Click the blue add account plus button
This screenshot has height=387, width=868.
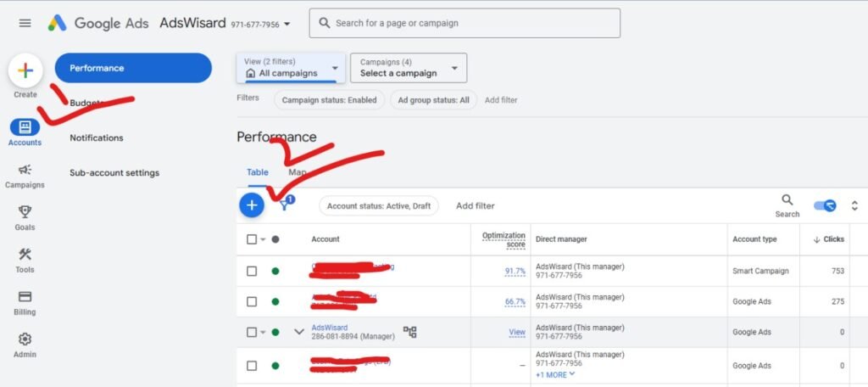click(x=252, y=205)
